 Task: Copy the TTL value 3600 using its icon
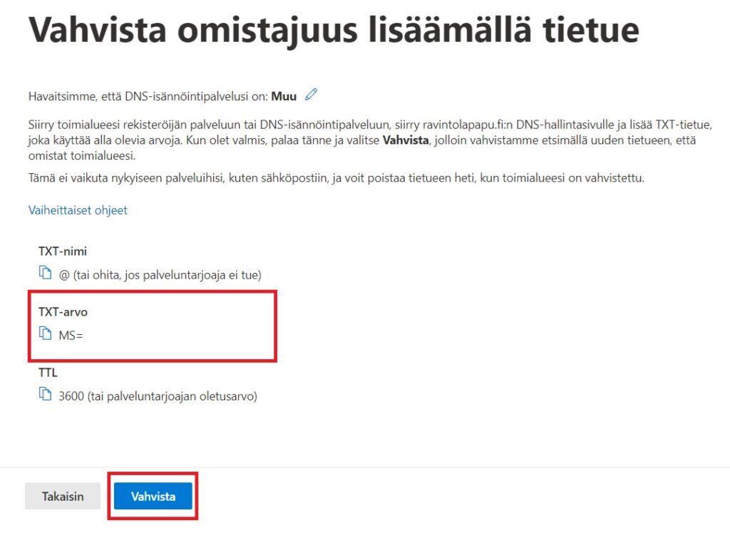click(x=46, y=394)
